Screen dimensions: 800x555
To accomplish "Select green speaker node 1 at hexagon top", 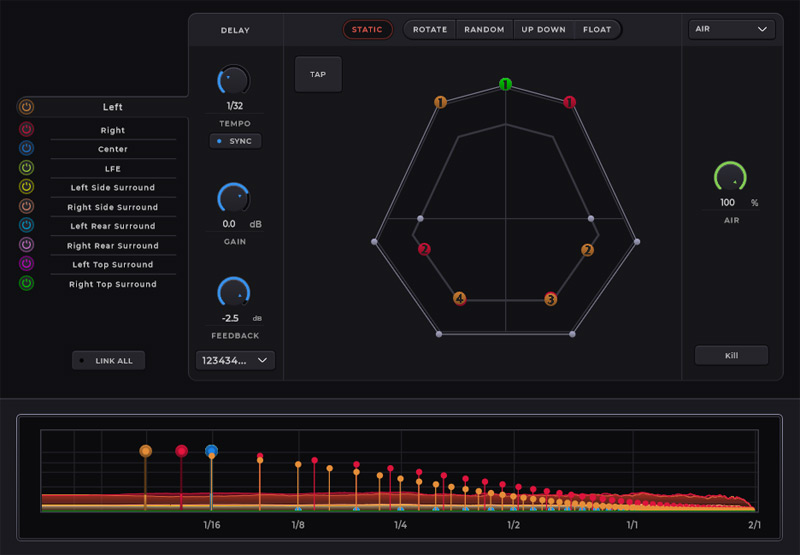I will [506, 84].
